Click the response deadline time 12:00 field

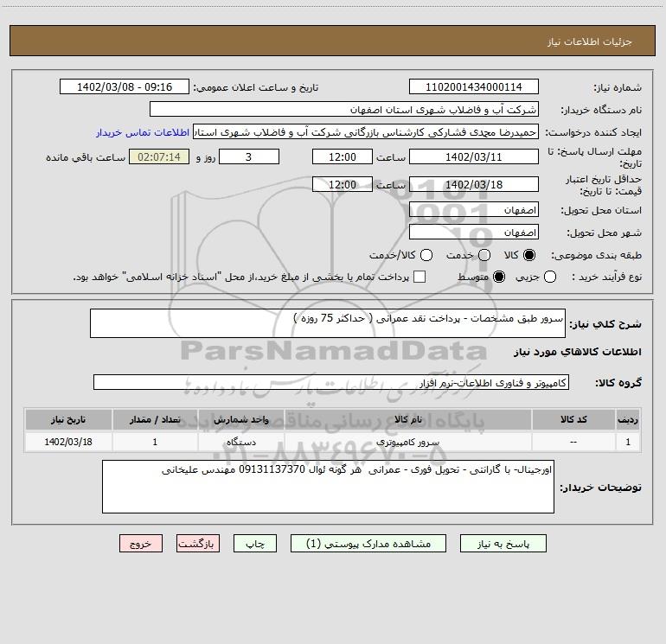pyautogui.click(x=343, y=156)
